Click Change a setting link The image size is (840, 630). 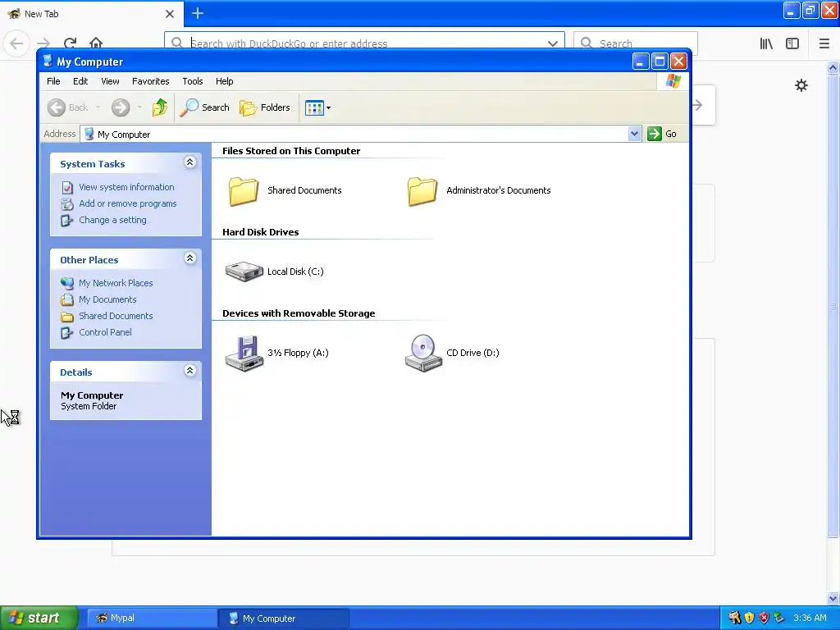point(112,220)
